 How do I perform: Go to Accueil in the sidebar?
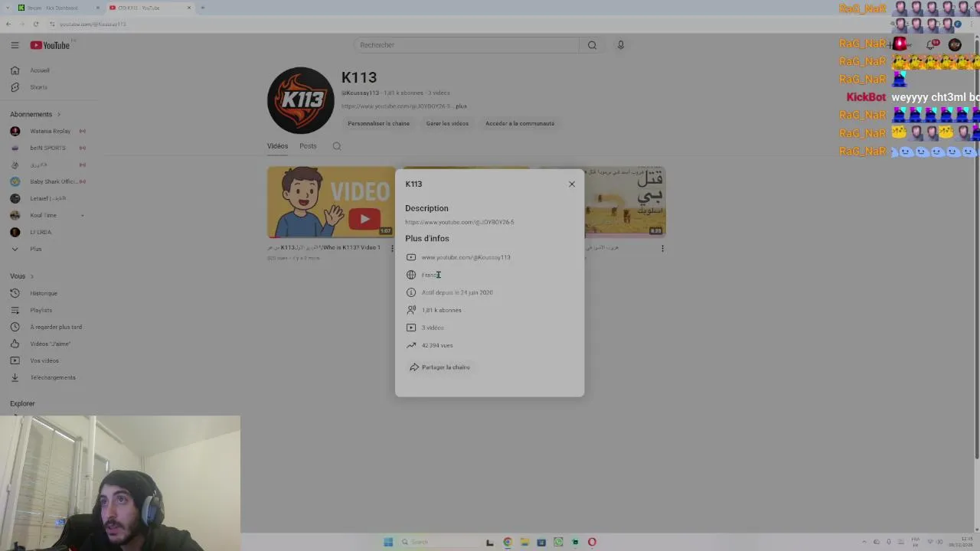(x=40, y=70)
